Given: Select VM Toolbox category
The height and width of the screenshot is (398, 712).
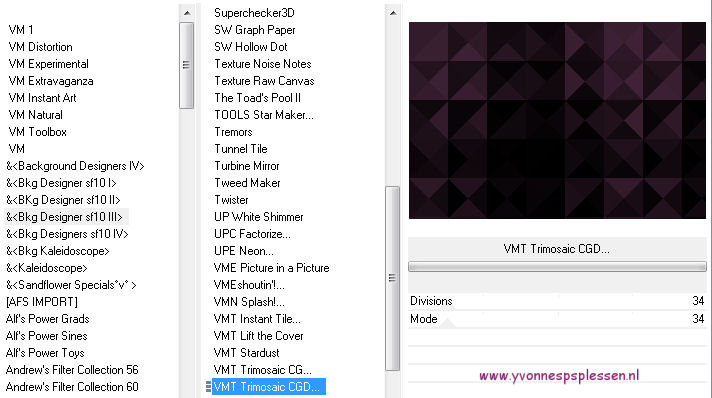Looking at the screenshot, I should point(38,132).
